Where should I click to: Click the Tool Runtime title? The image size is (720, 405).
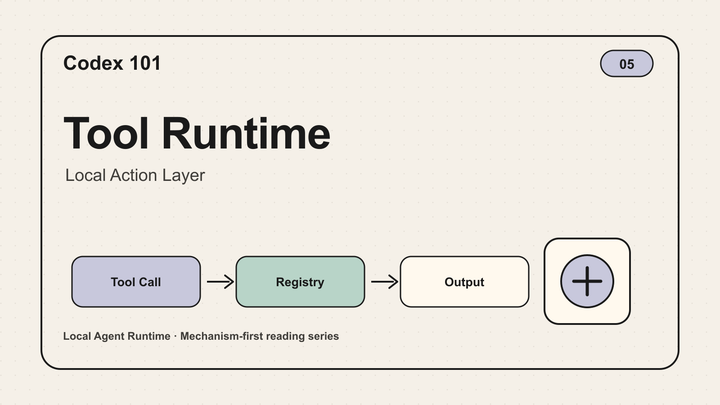pos(197,134)
